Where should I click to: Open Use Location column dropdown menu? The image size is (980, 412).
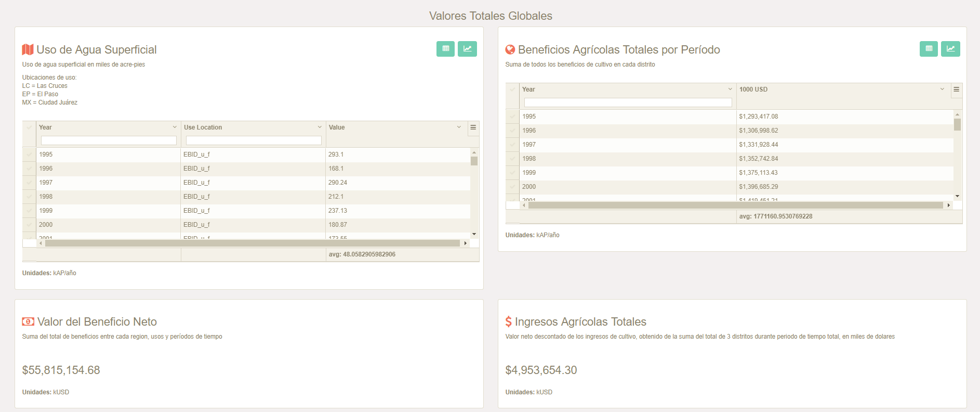(x=320, y=127)
